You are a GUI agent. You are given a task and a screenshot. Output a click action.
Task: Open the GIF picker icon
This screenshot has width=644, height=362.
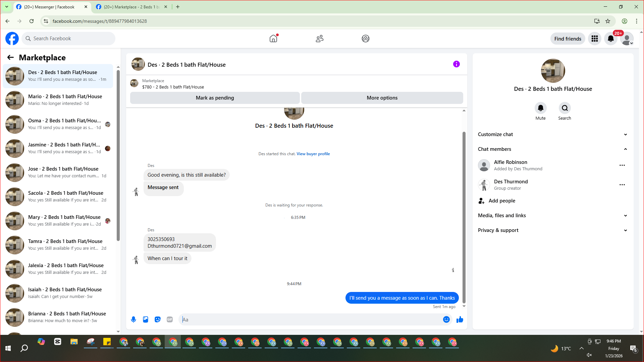point(170,319)
